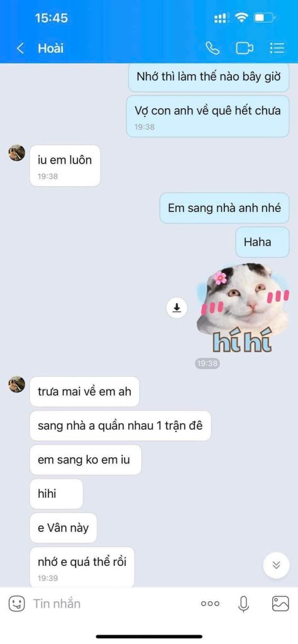
Task: Open the emoji sticker picker
Action: click(16, 603)
